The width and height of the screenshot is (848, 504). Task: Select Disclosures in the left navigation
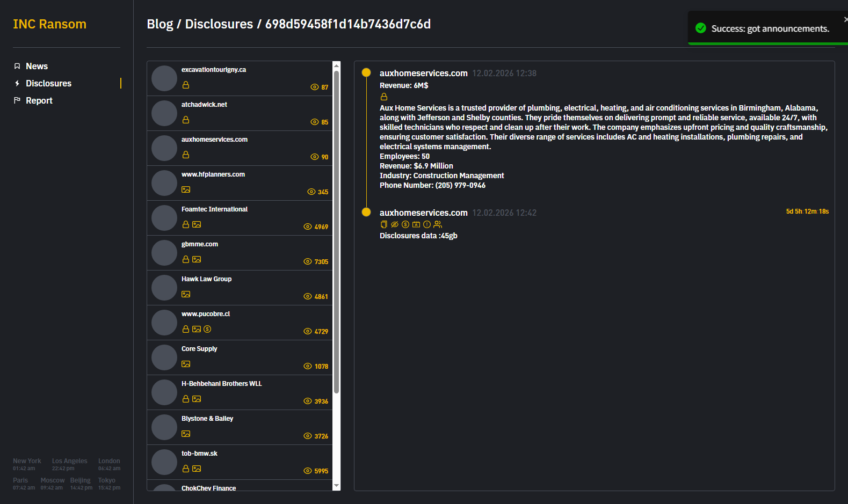click(x=48, y=83)
